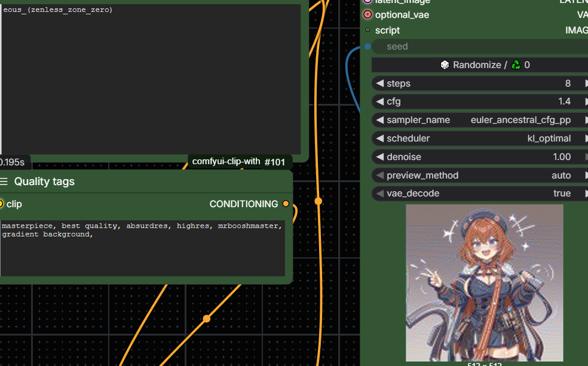The width and height of the screenshot is (588, 366).
Task: Click the blue seed input connector
Action: tap(367, 47)
